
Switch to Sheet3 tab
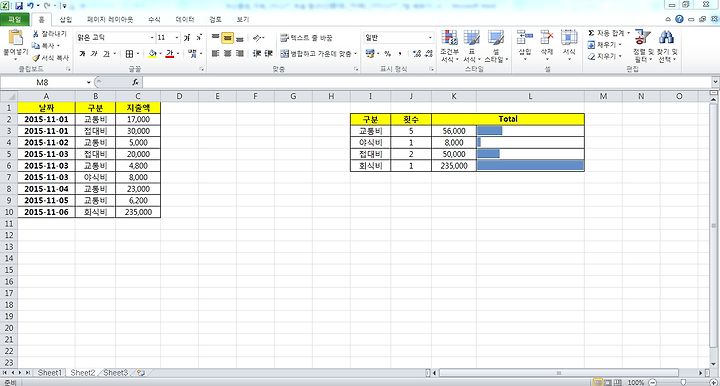[x=115, y=373]
